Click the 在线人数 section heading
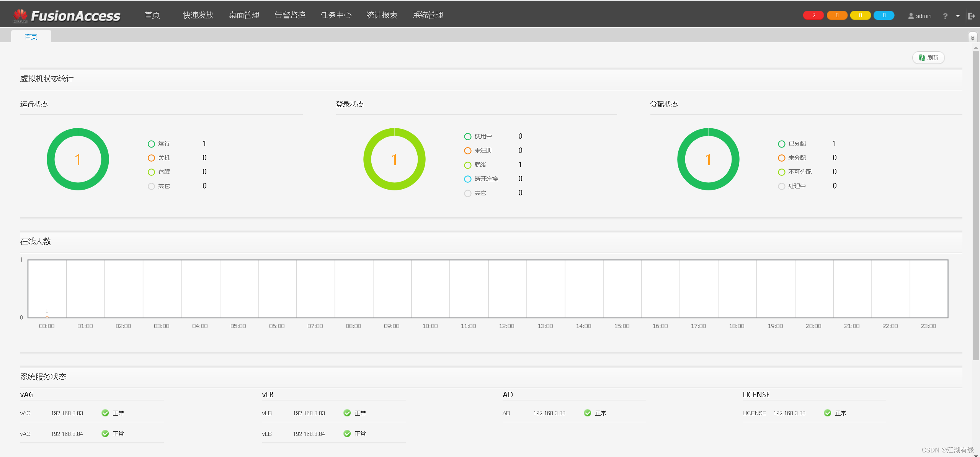Viewport: 980px width, 457px height. coord(36,241)
